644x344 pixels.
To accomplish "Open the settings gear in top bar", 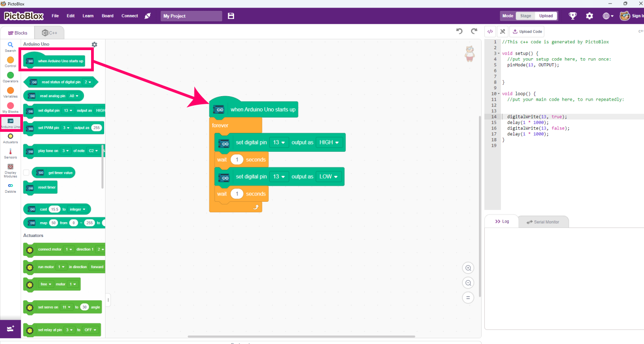I will pos(589,16).
